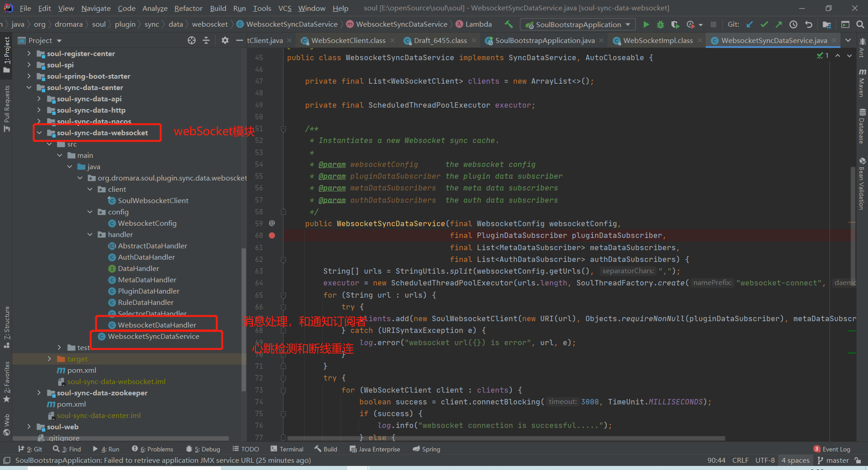Click the stop process square icon
Viewport: 868px width, 470px height.
tap(713, 24)
